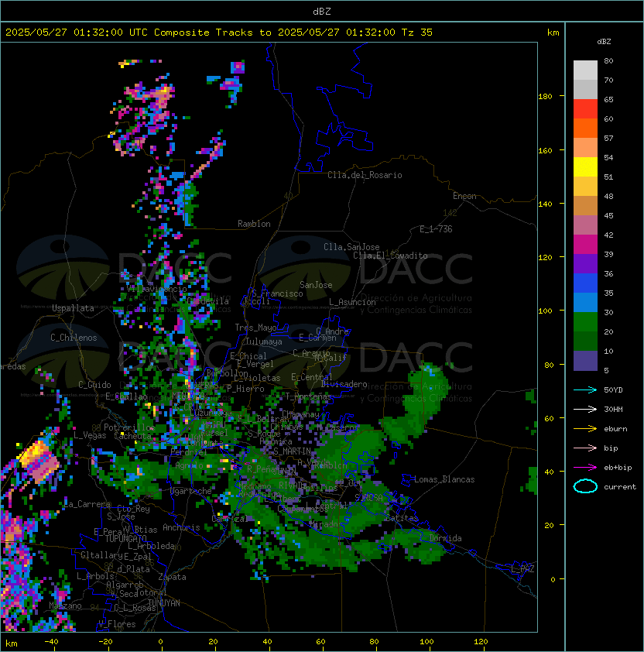The image size is (644, 652).
Task: Click the yellow 54 dBZ color swatch
Action: pyautogui.click(x=585, y=167)
